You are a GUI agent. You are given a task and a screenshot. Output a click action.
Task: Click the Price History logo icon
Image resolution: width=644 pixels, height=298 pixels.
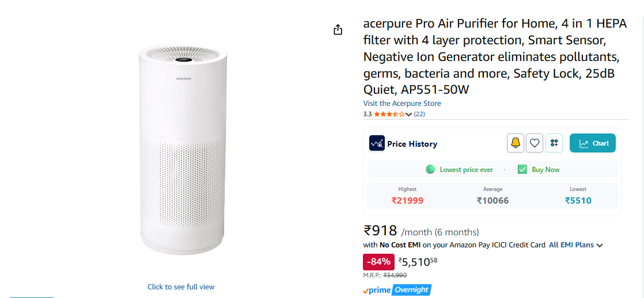click(x=377, y=143)
